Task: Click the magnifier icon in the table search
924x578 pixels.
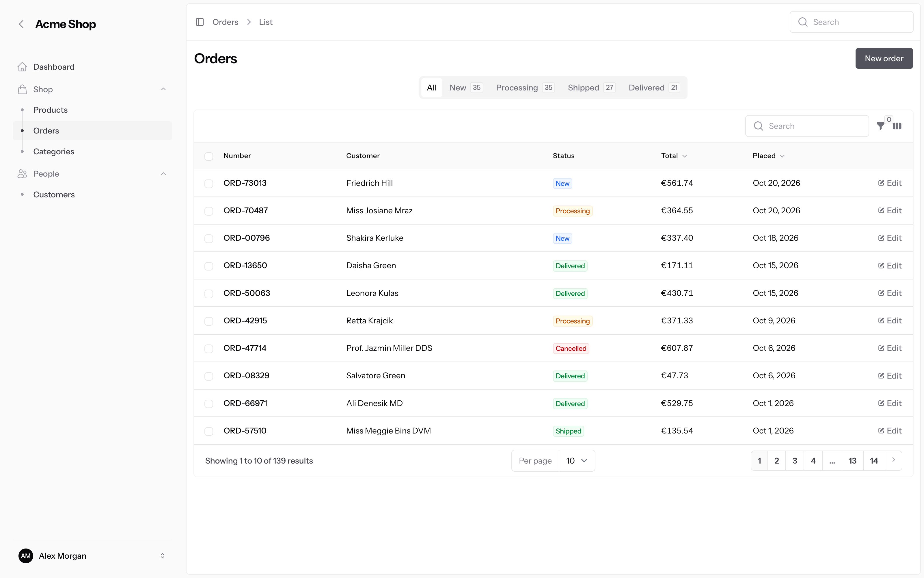Action: click(x=759, y=126)
